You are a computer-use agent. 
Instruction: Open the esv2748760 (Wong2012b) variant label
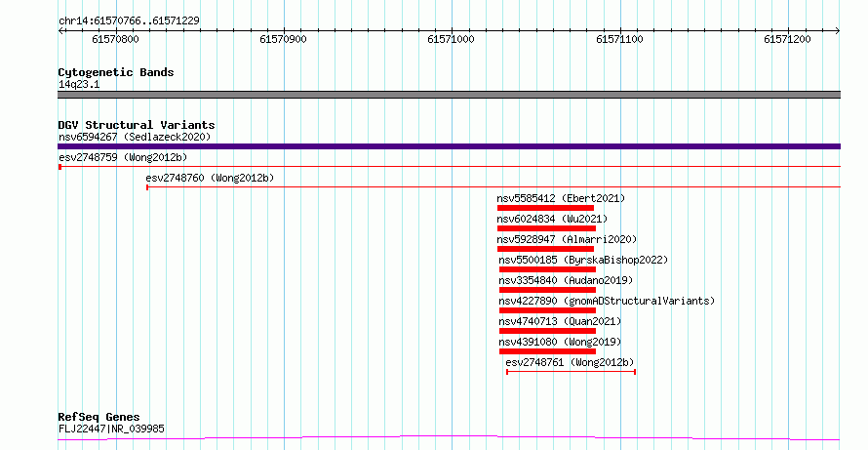(210, 178)
